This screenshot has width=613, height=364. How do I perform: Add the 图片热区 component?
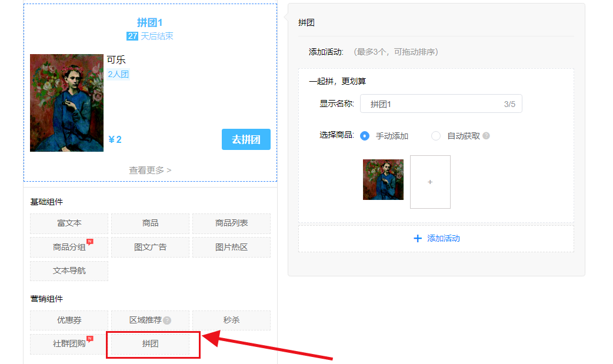[x=231, y=247]
